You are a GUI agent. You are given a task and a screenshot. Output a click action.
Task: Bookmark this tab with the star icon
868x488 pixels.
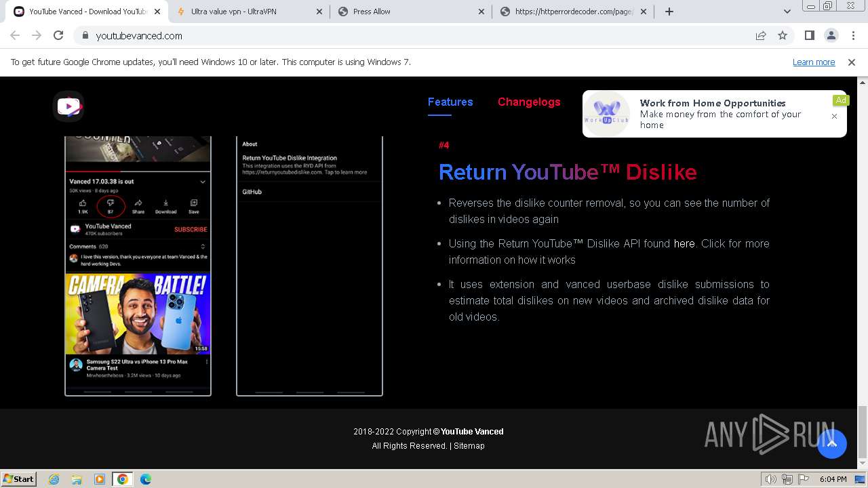click(783, 36)
